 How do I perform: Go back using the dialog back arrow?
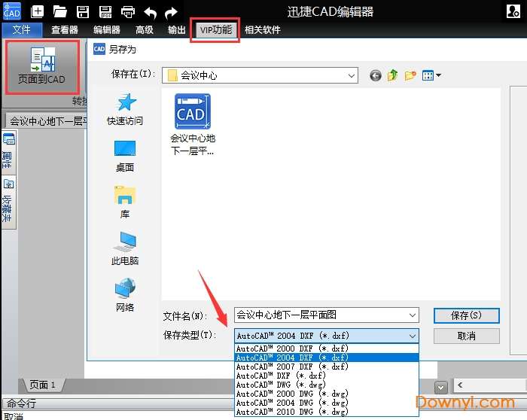(376, 75)
